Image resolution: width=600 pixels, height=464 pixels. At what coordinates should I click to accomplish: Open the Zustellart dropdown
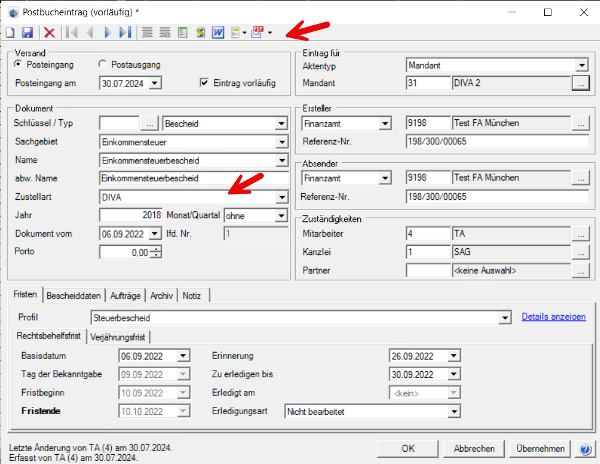281,197
